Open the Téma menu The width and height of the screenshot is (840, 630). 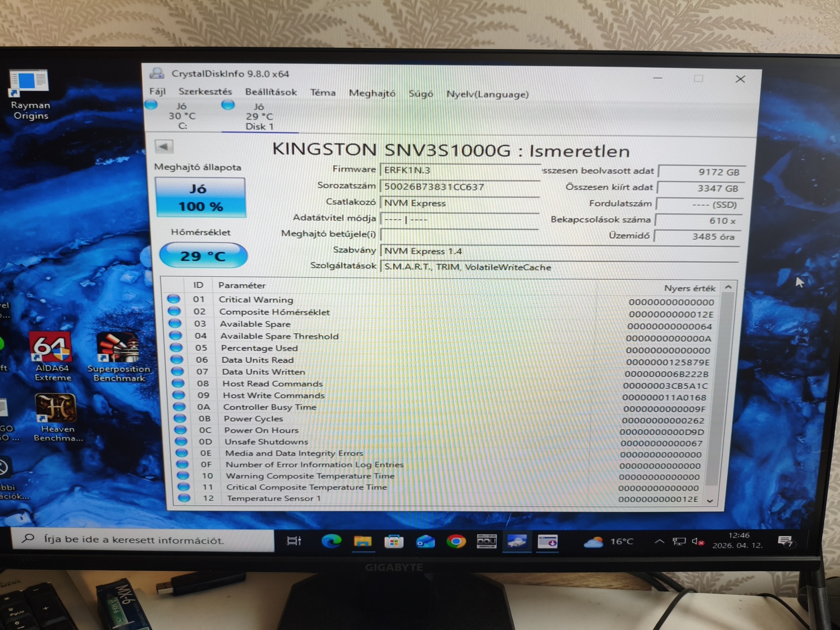click(x=323, y=92)
